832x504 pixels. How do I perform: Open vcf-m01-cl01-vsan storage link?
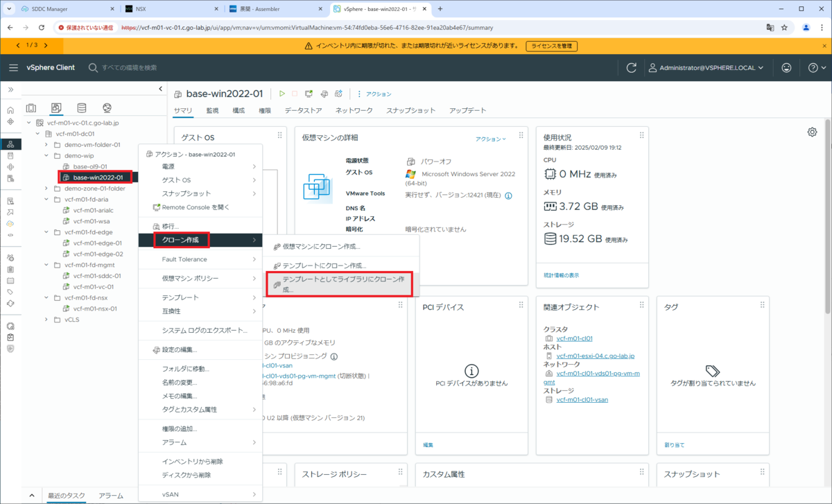pos(582,399)
